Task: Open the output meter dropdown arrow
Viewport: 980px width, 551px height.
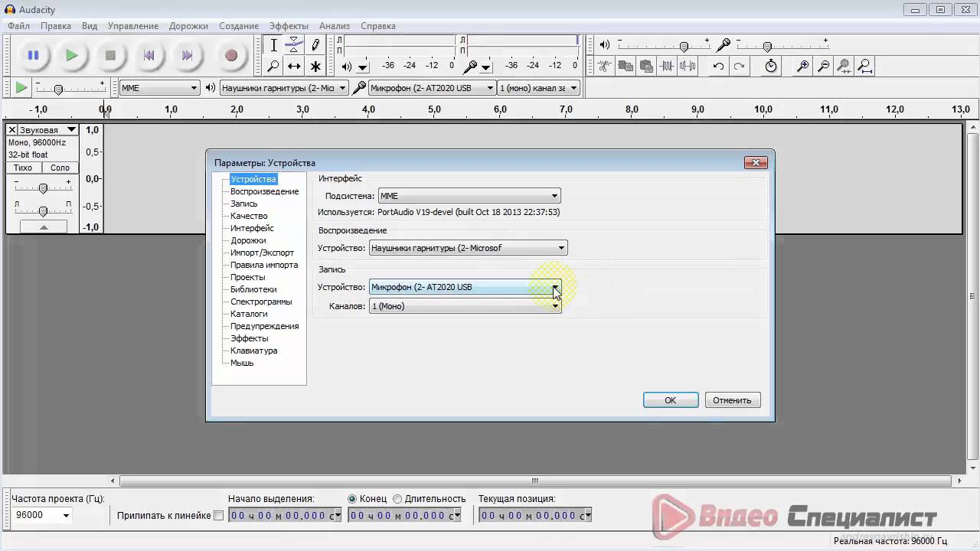Action: 363,67
